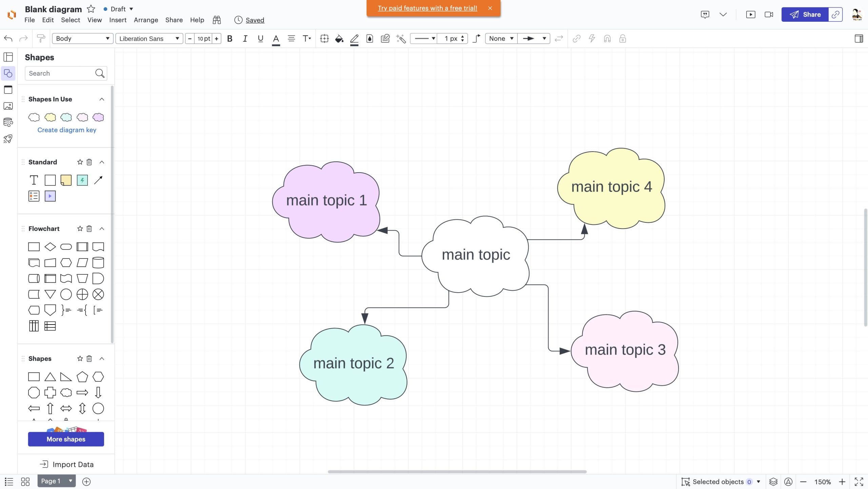Click the fill color bucket icon
868x489 pixels.
[x=339, y=39]
